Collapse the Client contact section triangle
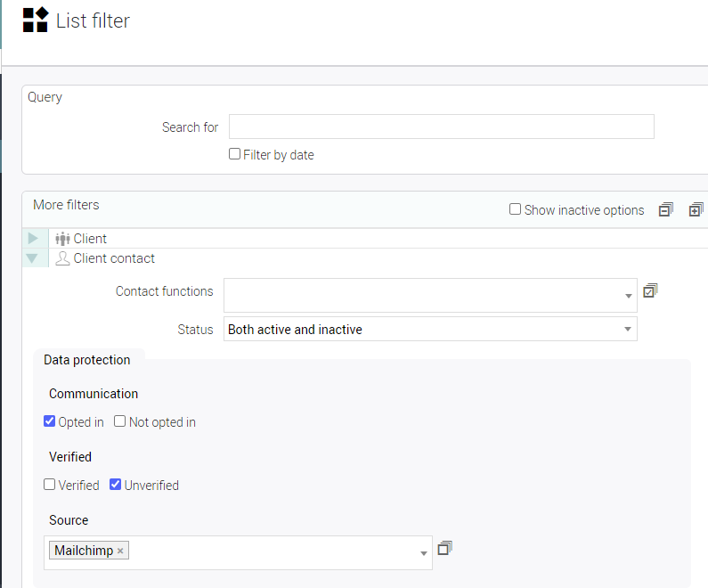The height and width of the screenshot is (588, 708). [33, 258]
